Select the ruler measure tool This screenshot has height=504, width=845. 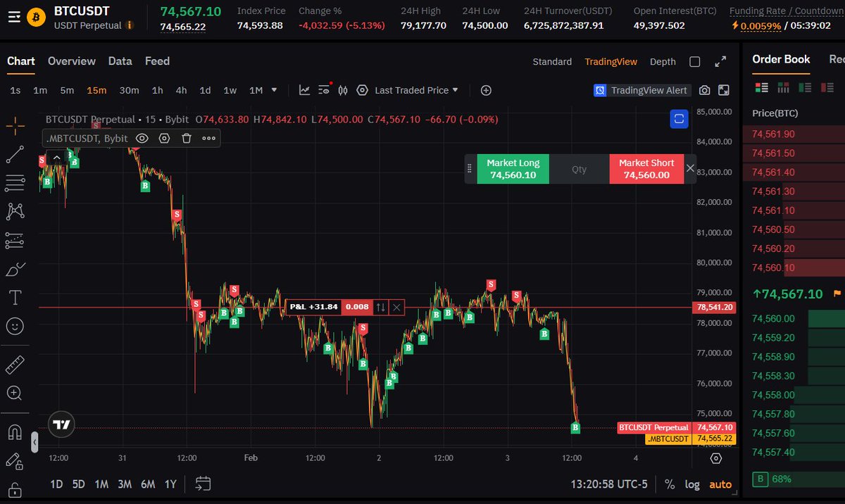pos(15,365)
